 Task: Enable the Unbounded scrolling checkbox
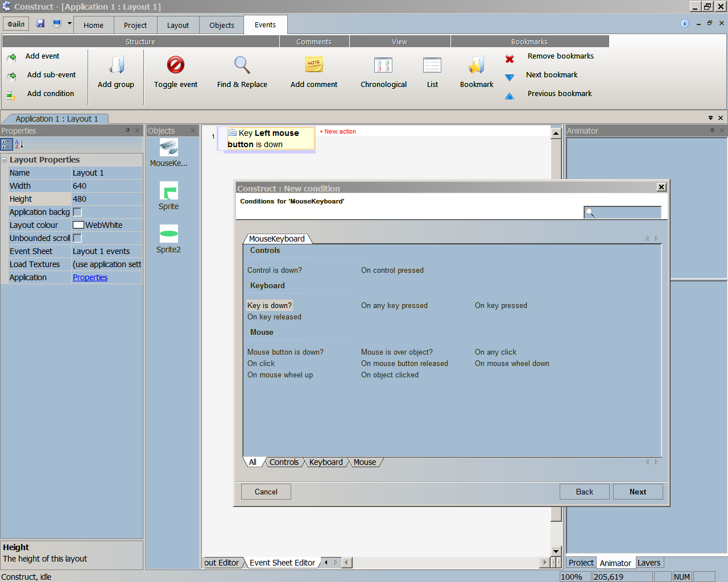(x=77, y=238)
